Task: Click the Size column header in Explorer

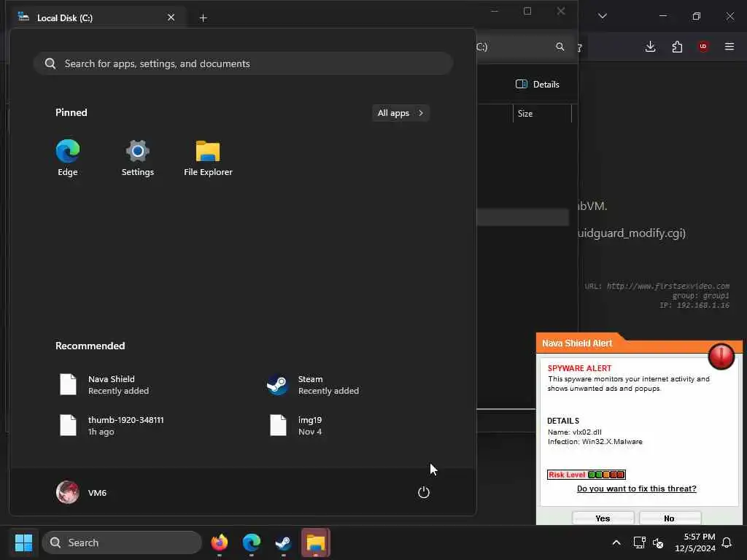Action: [542, 113]
